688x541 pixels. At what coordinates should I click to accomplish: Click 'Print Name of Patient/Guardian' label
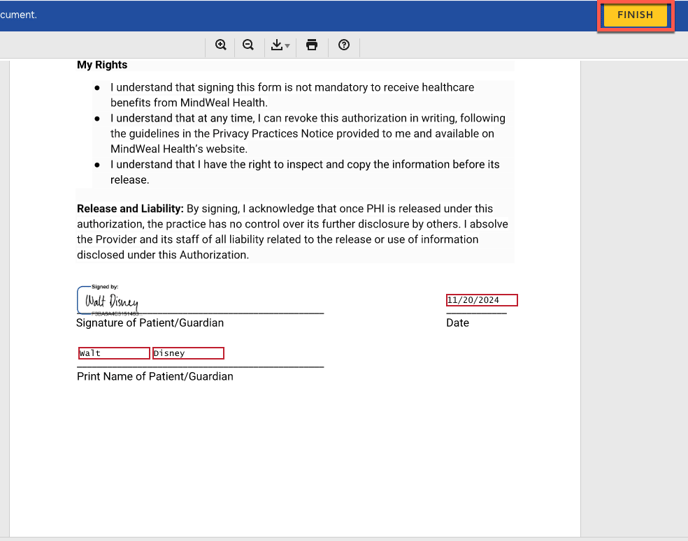(155, 376)
